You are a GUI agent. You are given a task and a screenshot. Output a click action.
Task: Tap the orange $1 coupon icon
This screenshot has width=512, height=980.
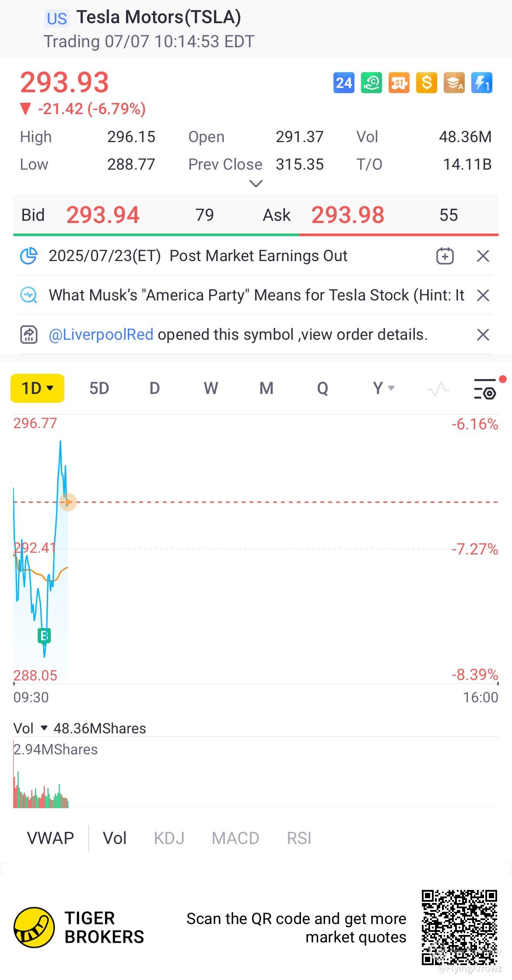(x=399, y=83)
